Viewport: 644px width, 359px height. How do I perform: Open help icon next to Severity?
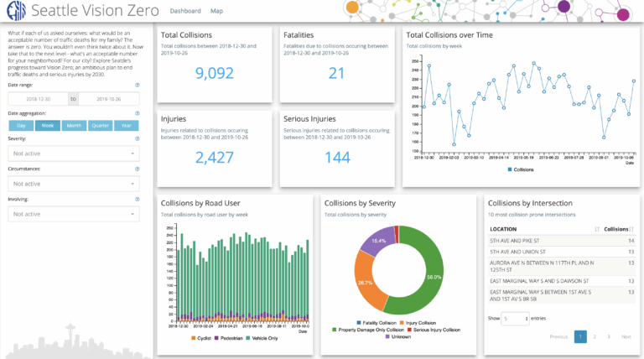coord(138,139)
